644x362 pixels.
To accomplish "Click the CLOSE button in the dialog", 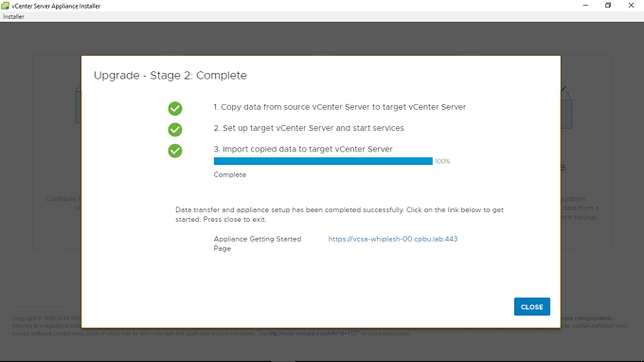I will (x=532, y=306).
